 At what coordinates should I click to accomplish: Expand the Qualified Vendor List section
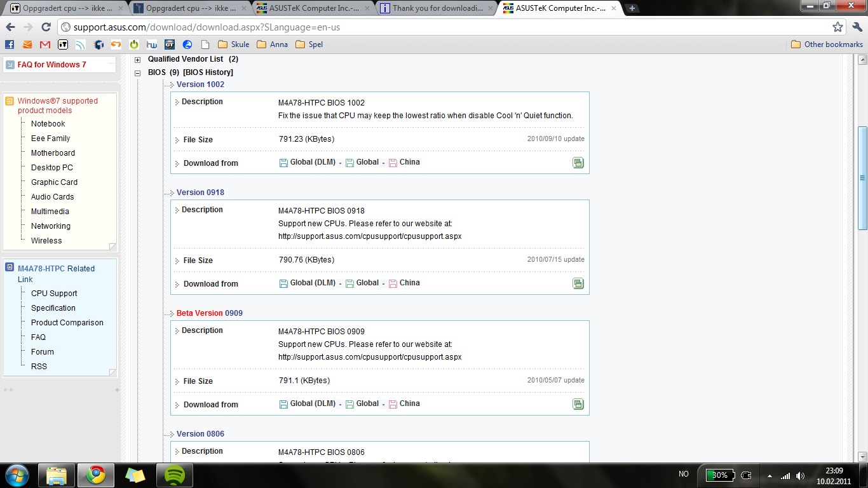pyautogui.click(x=138, y=59)
